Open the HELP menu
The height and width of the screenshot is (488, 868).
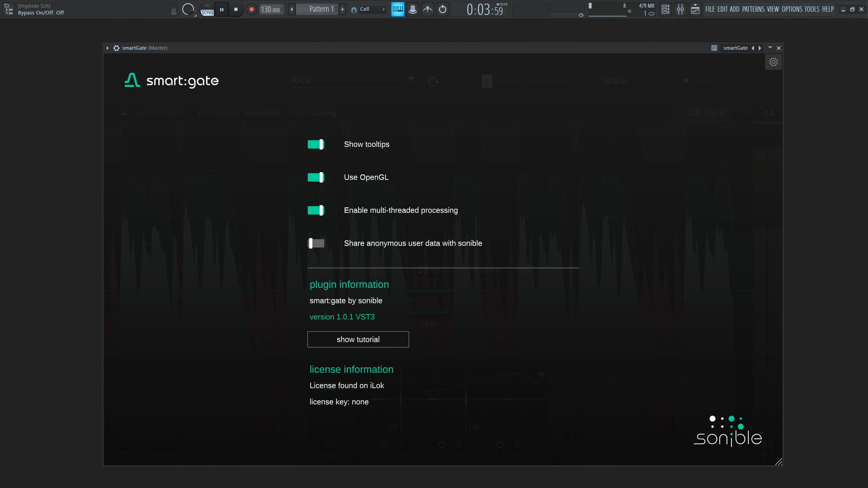[x=828, y=9]
